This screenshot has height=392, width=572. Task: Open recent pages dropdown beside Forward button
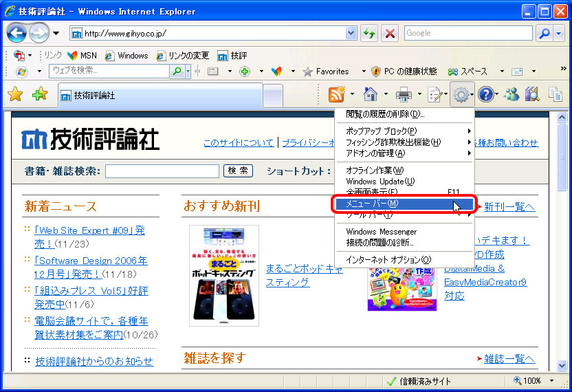56,34
